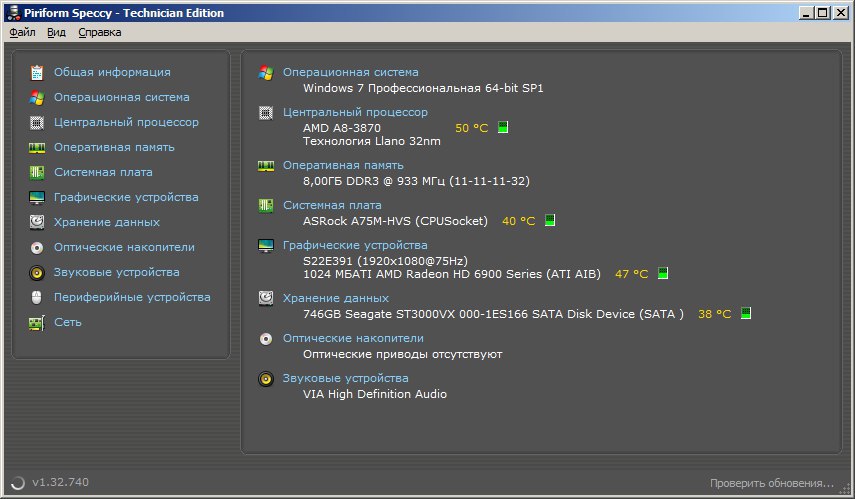Image resolution: width=855 pixels, height=499 pixels.
Task: Click the Windows 7 Профессиональная 64-bit SP1 text
Action: tap(423, 88)
